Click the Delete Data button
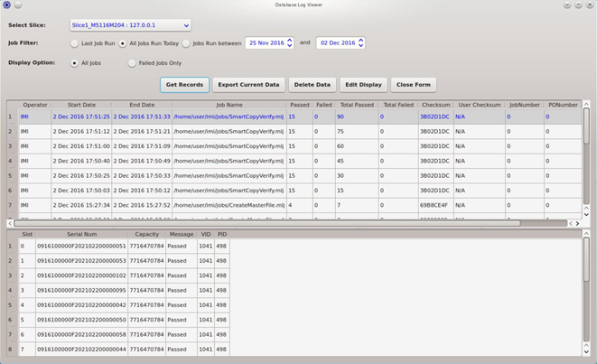Viewport: 597px width, 364px height. [312, 85]
